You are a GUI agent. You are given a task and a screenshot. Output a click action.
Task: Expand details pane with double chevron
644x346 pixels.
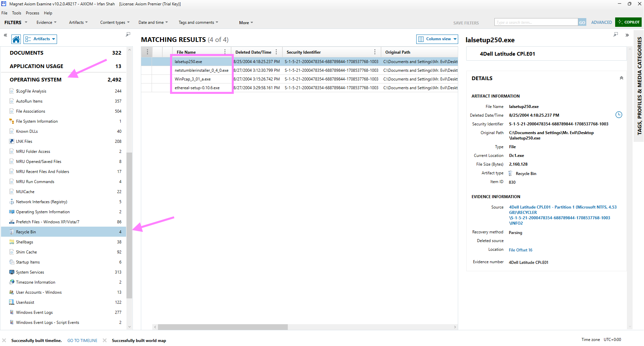pos(627,35)
